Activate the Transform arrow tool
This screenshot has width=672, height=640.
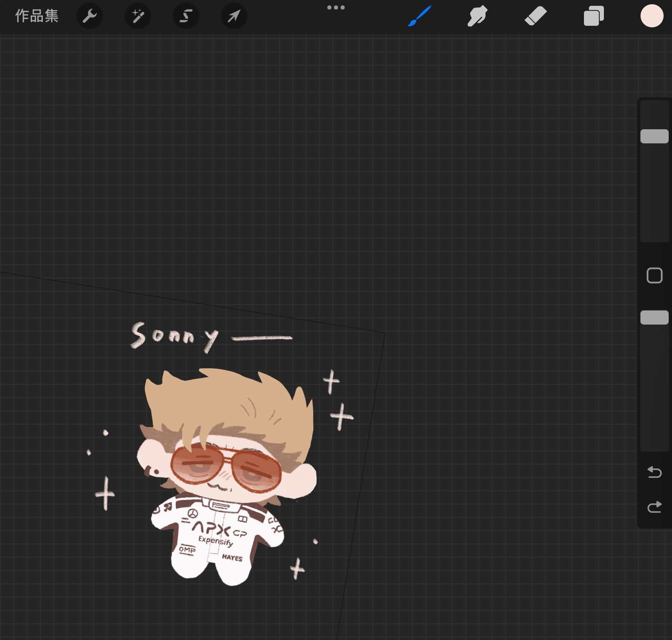click(234, 16)
